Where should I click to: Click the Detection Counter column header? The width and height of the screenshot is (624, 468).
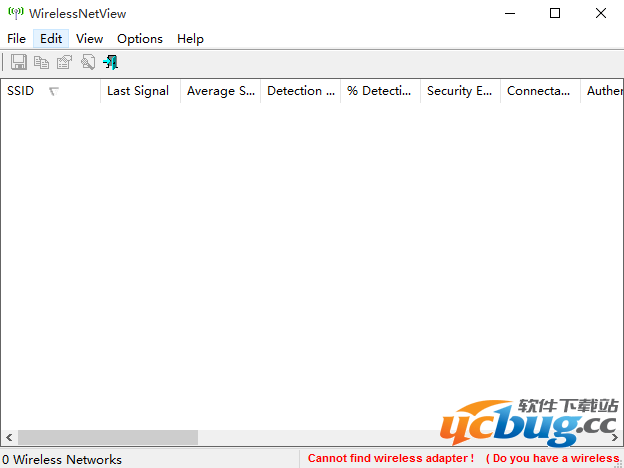coord(300,91)
